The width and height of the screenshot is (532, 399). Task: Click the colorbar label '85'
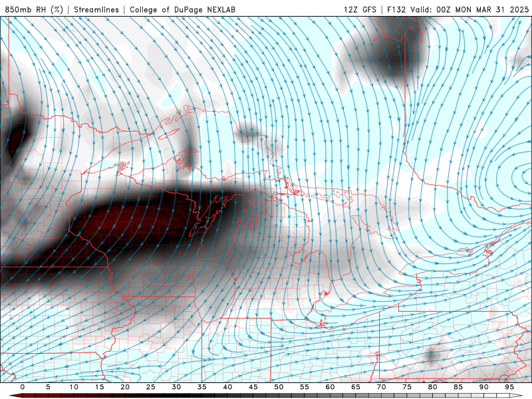(x=458, y=387)
